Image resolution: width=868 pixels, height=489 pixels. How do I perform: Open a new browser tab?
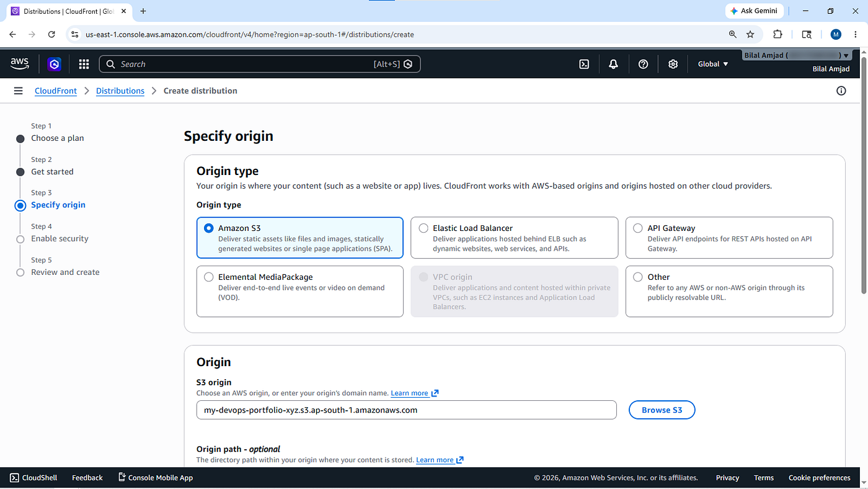point(143,11)
